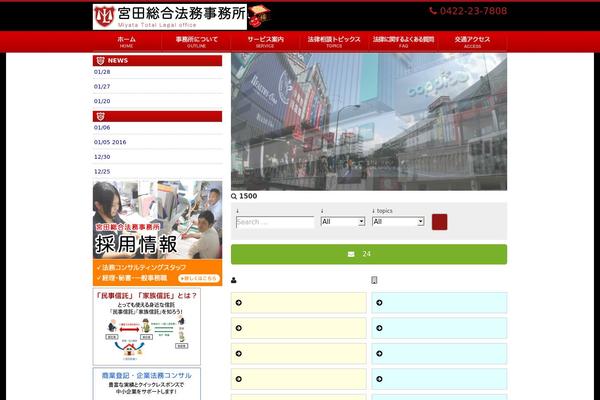The image size is (600, 400).
Task: Open the FAQ menu item
Action: [x=403, y=42]
